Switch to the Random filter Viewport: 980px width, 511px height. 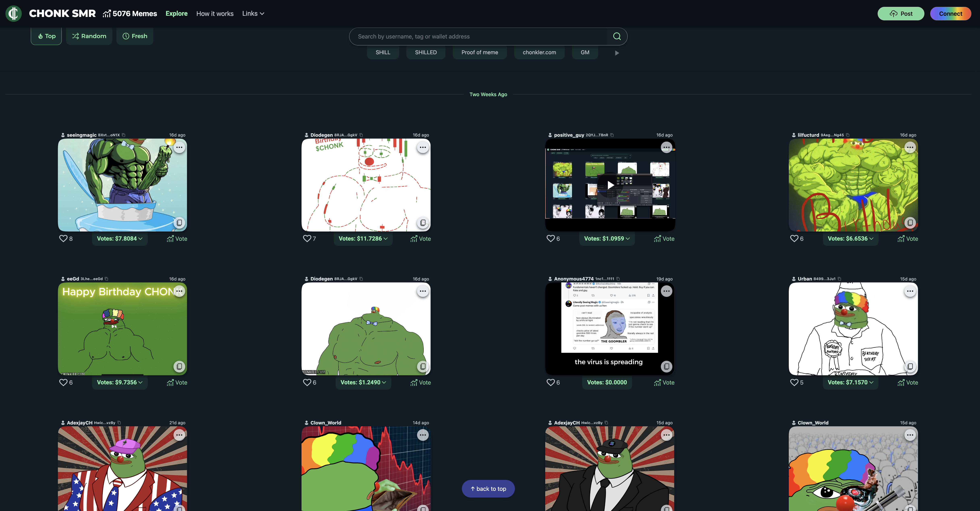pyautogui.click(x=89, y=36)
